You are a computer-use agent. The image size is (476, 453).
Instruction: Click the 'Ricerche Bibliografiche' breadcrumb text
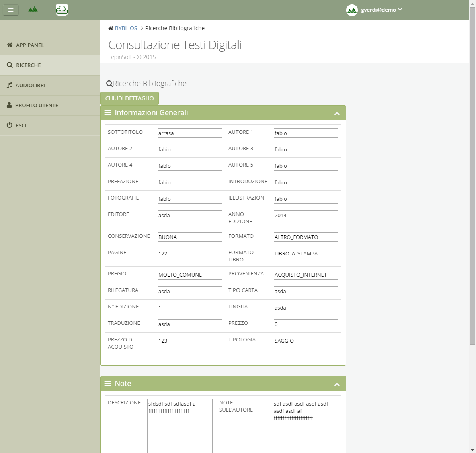tap(175, 28)
